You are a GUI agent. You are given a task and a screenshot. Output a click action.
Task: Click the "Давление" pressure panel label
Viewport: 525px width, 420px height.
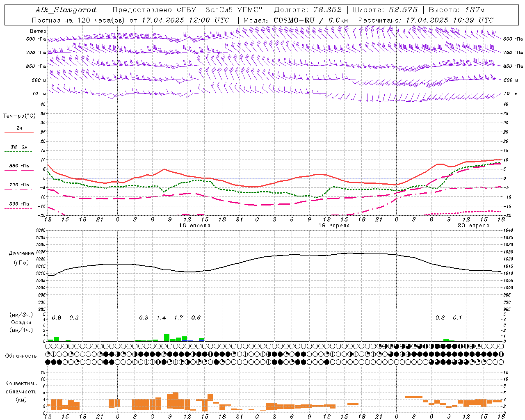pos(21,253)
